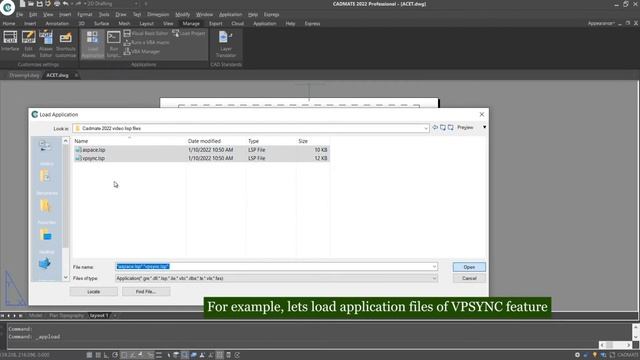Viewport: 640px width, 360px height.
Task: Click the Cancel button in Load Application dialog
Action: (x=469, y=278)
